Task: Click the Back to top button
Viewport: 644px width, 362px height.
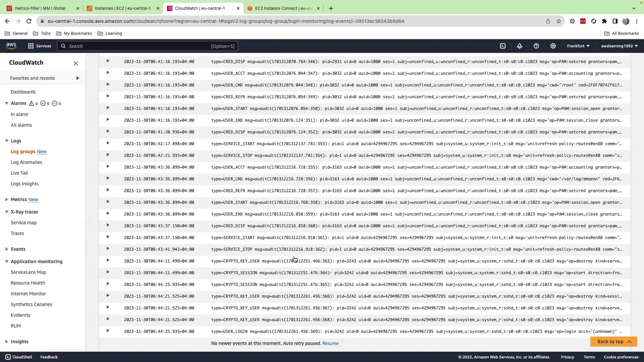Action: click(x=613, y=342)
